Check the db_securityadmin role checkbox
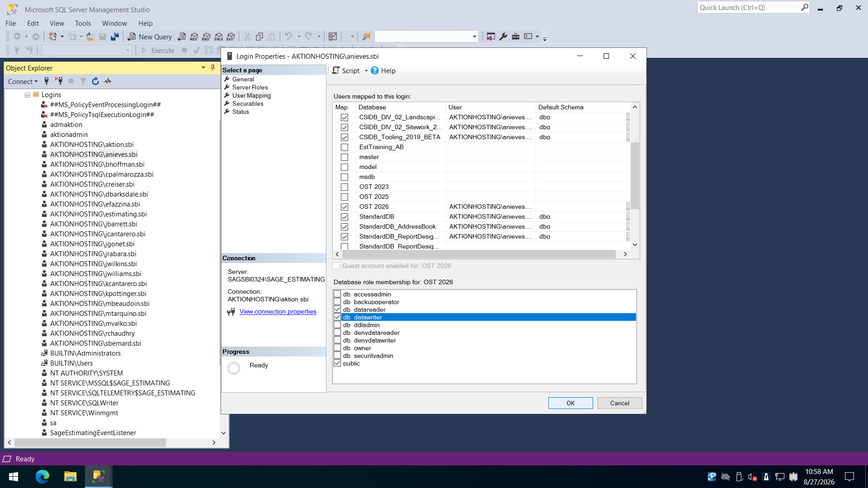Viewport: 868px width, 488px height. [x=337, y=355]
